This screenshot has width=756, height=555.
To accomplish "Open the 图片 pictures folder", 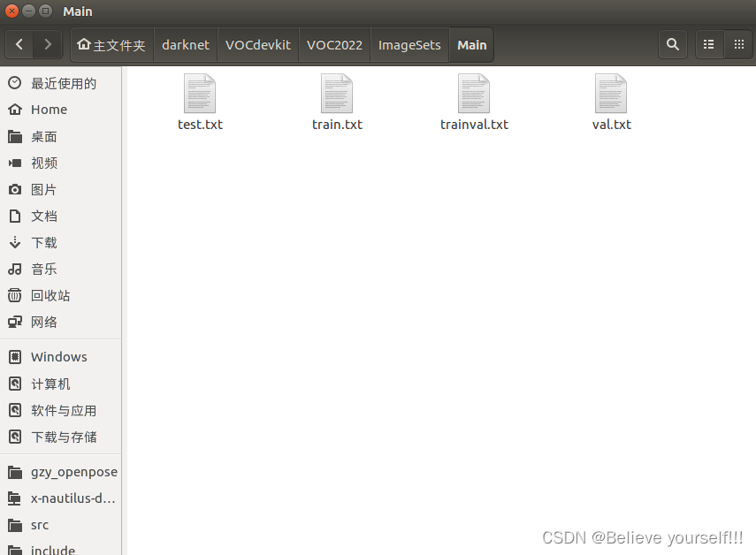I will 61,190.
